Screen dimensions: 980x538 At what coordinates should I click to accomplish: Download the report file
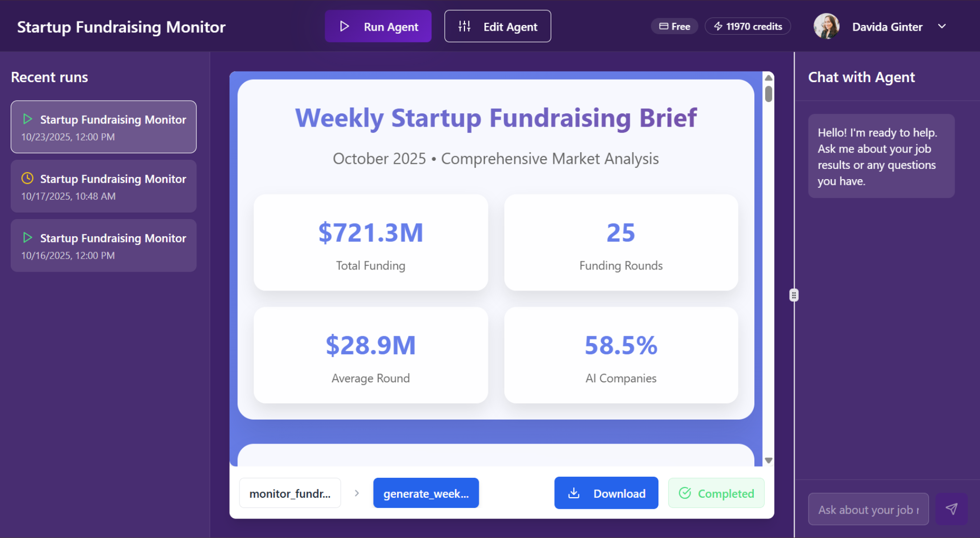[606, 493]
